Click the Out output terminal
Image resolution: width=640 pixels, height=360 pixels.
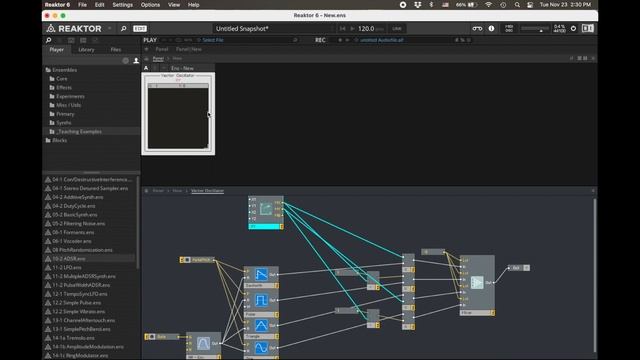pos(519,268)
